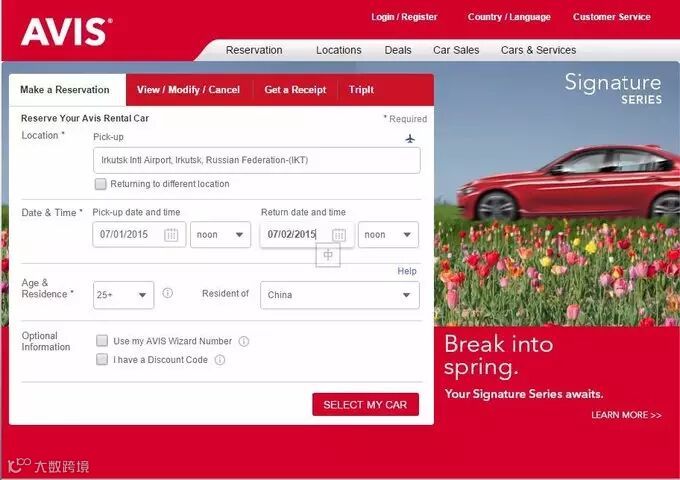Open the Customer Service link

pos(611,17)
